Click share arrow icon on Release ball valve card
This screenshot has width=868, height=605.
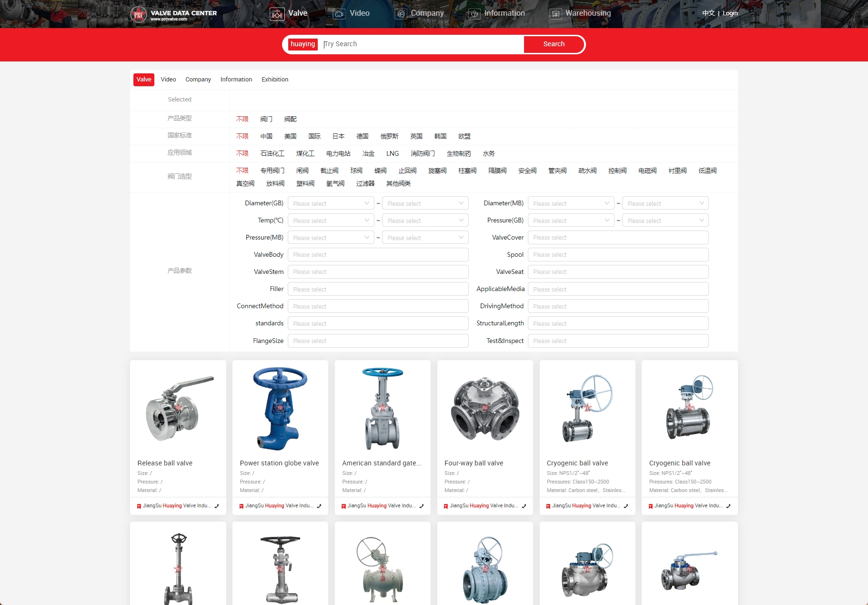(x=217, y=506)
